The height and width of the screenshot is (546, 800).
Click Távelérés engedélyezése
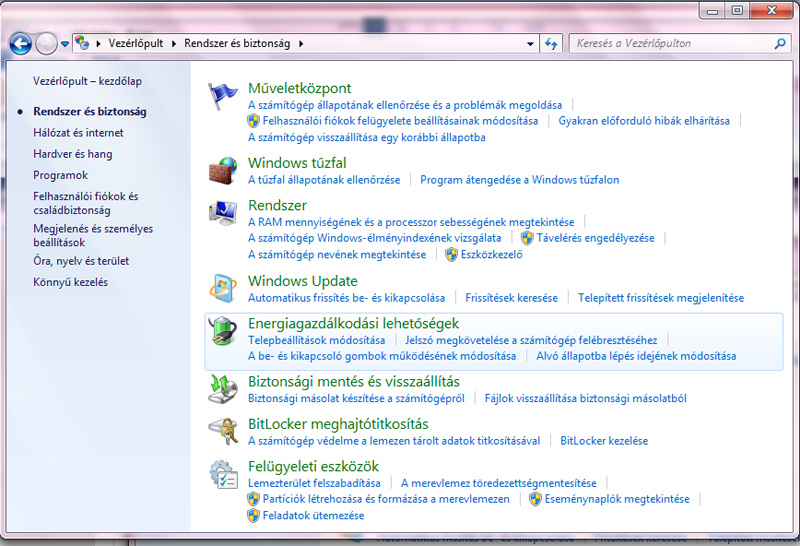click(595, 238)
